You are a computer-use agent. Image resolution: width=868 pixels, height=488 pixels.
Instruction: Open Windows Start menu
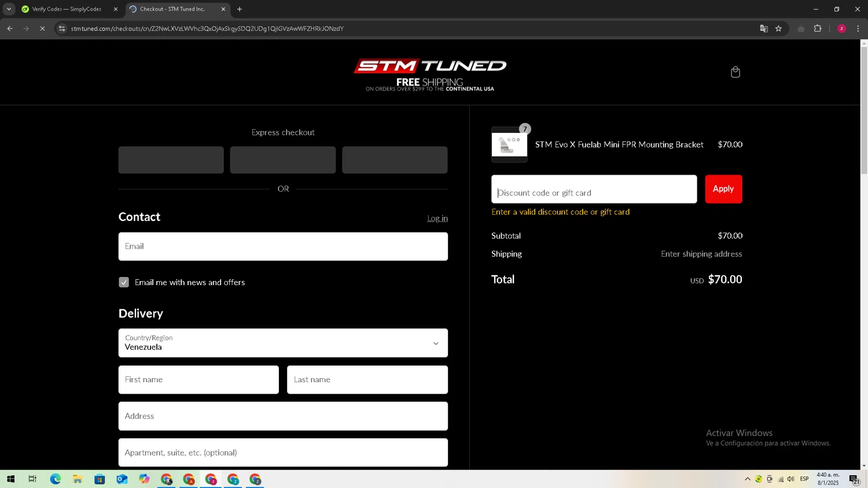coord(10,479)
